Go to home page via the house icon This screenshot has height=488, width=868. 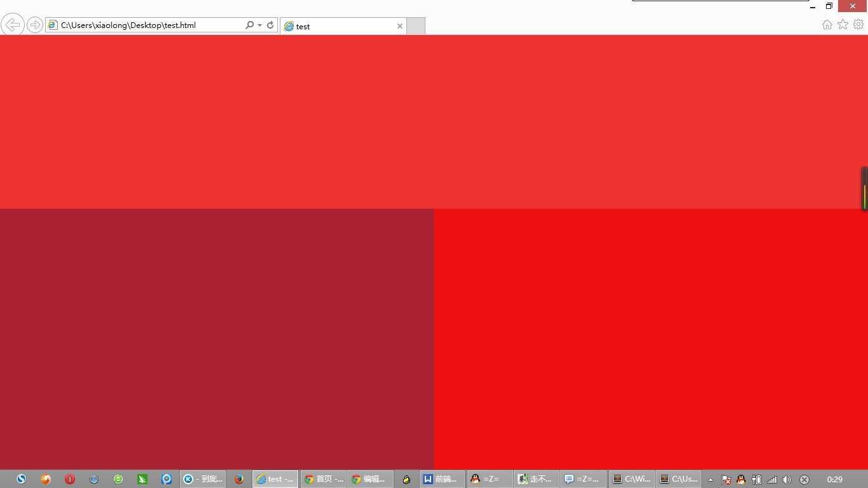(x=827, y=25)
